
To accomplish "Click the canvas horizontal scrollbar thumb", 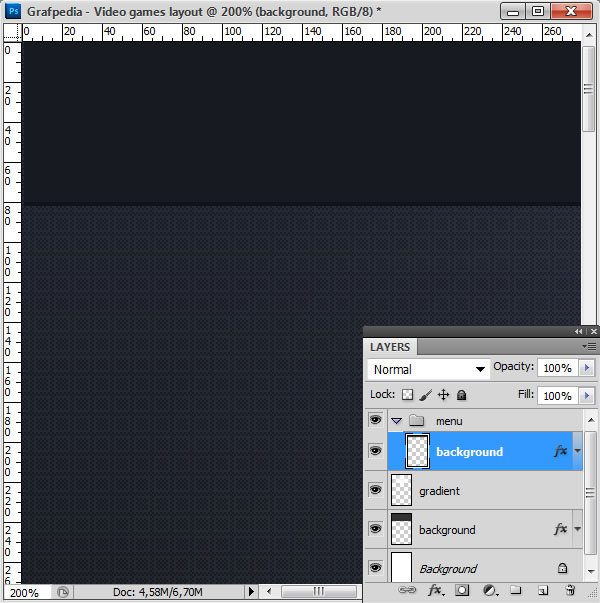I will pos(319,591).
